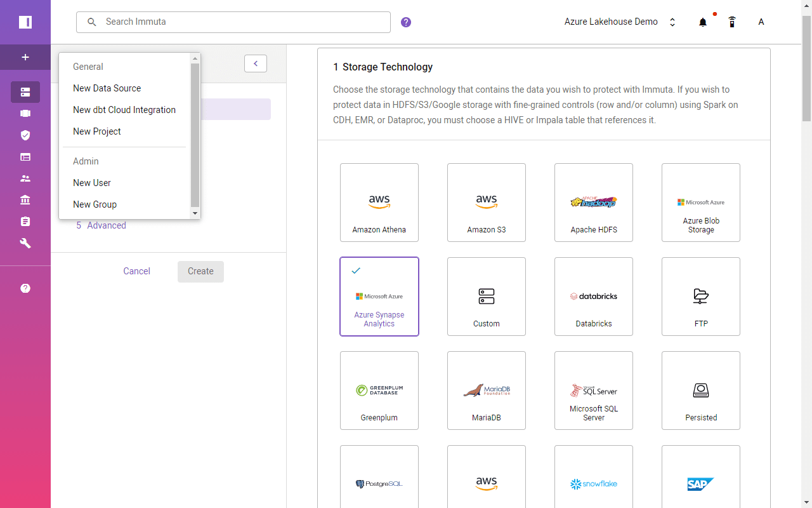The height and width of the screenshot is (508, 812).
Task: Select the MariaDB storage card
Action: tap(487, 391)
